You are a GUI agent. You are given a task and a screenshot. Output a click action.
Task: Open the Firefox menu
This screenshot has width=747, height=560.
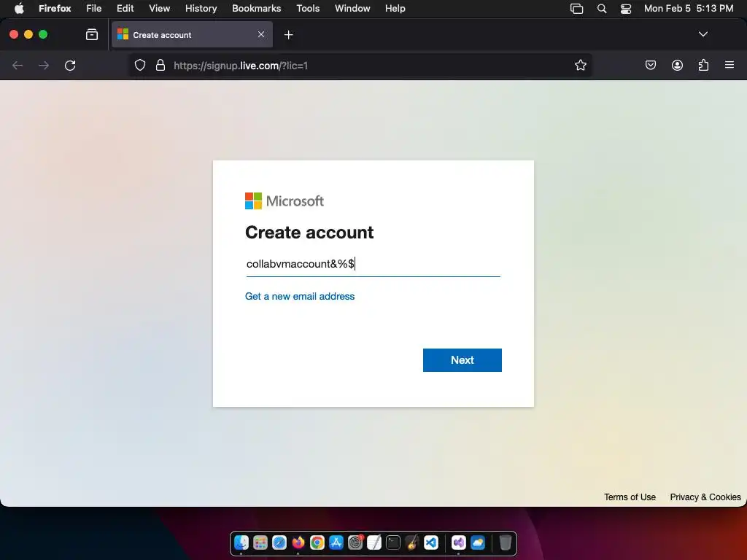coord(55,8)
